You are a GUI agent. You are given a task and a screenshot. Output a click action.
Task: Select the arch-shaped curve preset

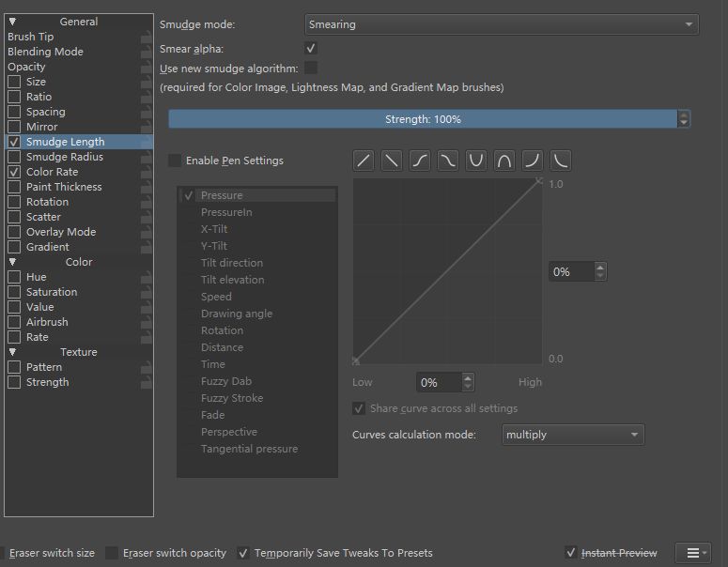point(503,161)
